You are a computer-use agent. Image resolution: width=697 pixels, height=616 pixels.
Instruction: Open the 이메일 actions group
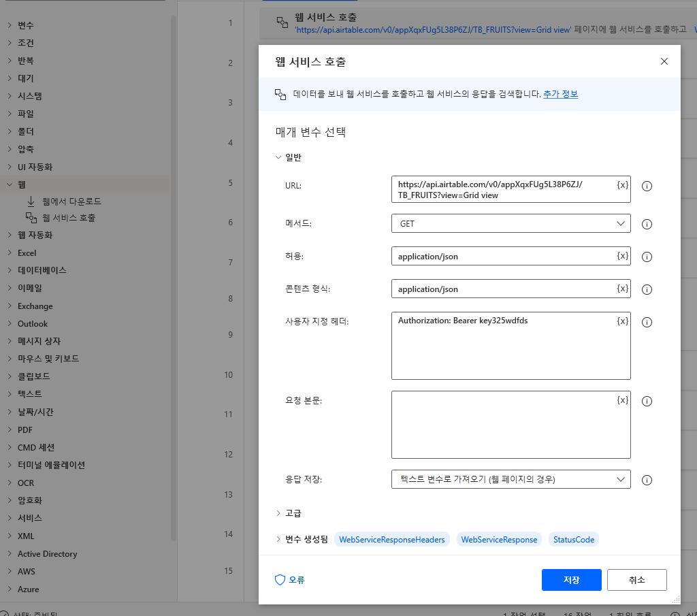[30, 287]
